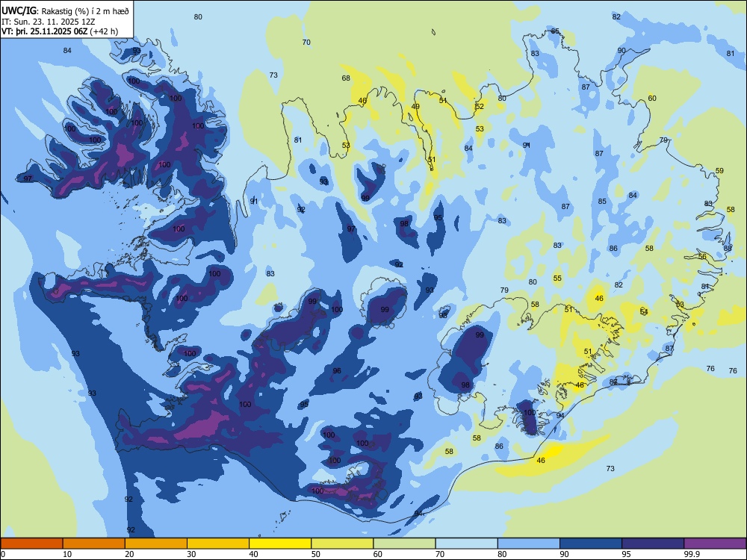
Task: Click the '0' legend tick label
Action: [3, 554]
